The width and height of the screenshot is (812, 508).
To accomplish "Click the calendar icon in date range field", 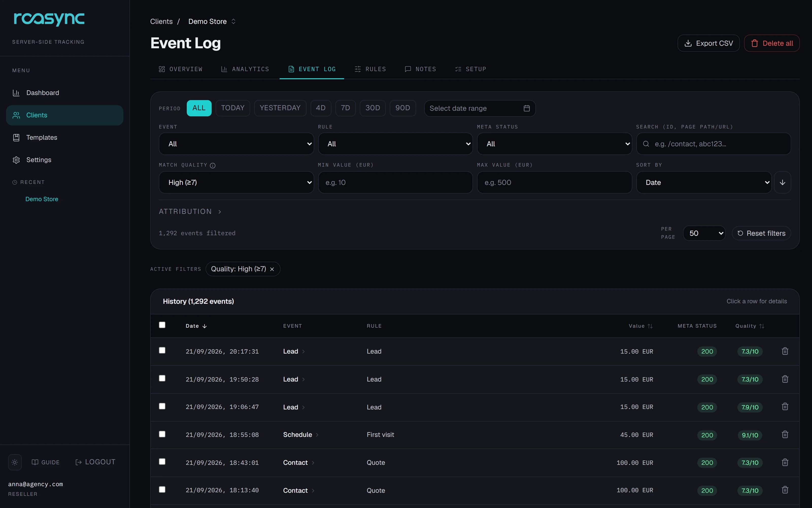I will (x=527, y=108).
